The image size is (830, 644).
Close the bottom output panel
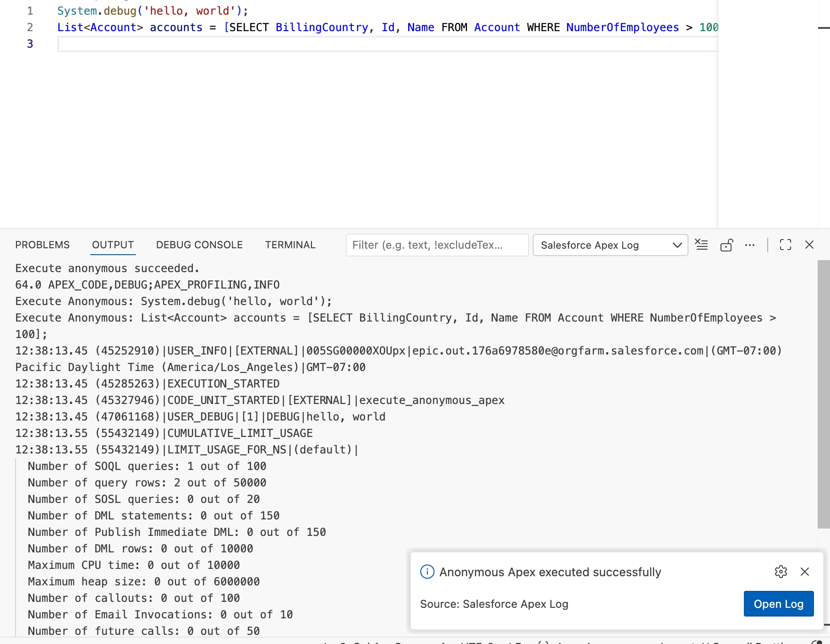809,245
